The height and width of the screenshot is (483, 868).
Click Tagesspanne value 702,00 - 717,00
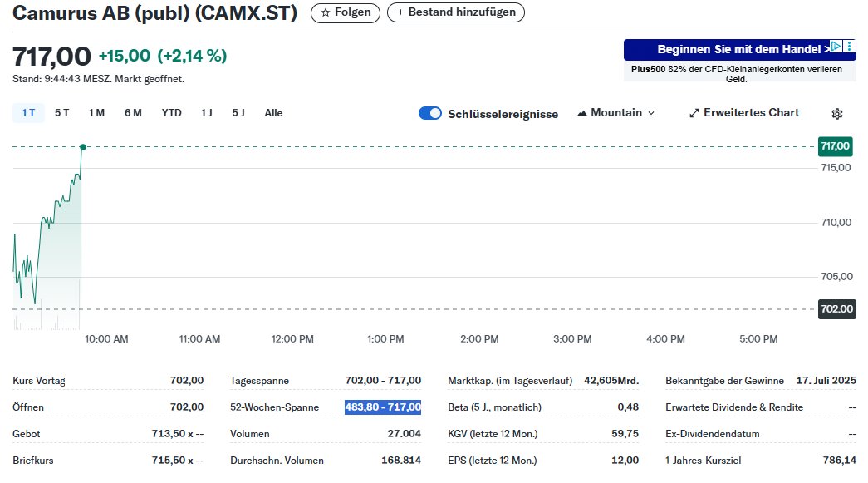pos(383,381)
